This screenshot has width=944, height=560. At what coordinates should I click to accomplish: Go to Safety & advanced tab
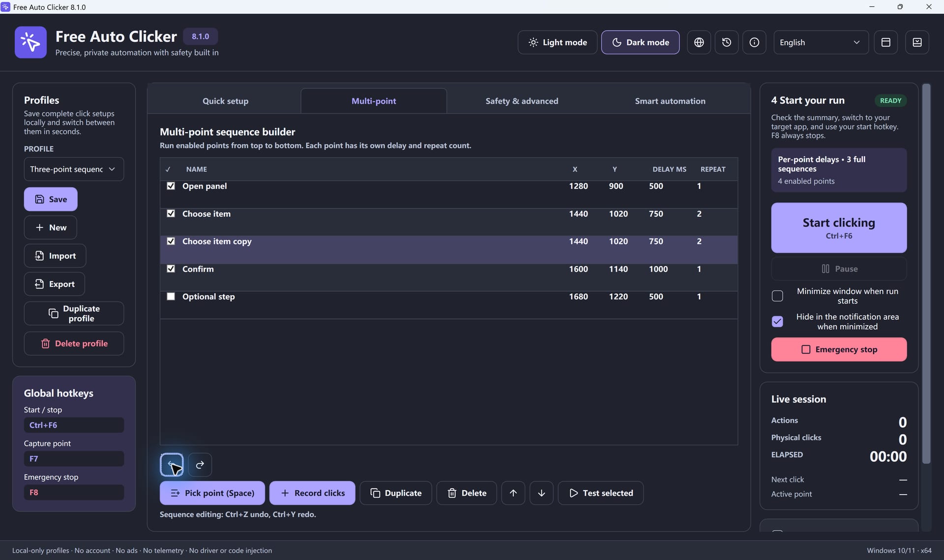point(522,101)
